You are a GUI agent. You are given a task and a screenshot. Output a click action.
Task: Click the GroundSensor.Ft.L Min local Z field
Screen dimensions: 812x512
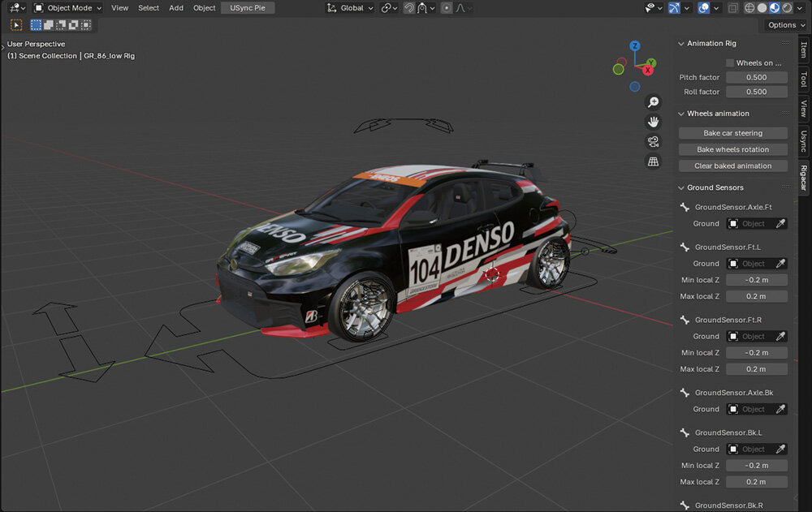pos(756,280)
